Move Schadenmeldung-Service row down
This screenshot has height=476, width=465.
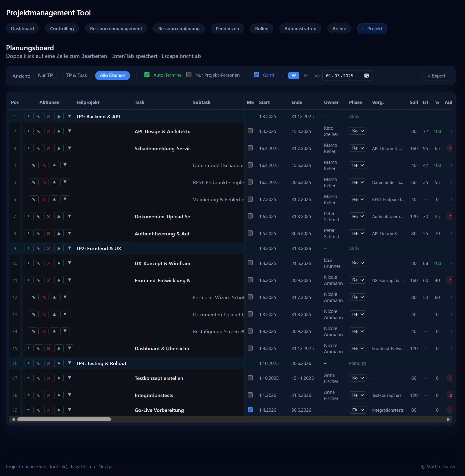69,148
